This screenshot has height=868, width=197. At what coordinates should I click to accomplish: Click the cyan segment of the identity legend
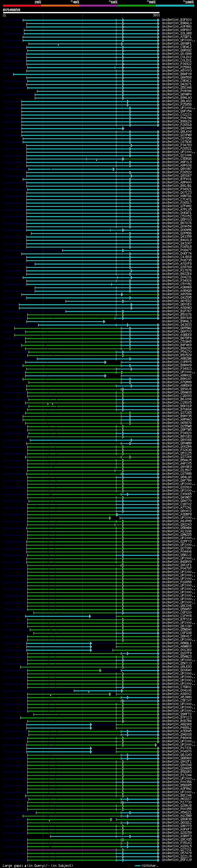(175, 6)
